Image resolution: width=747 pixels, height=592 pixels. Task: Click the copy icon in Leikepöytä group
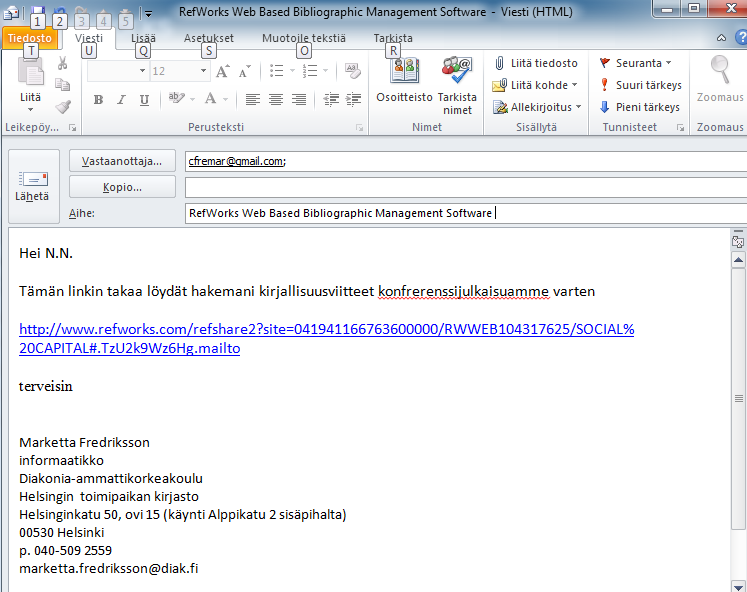point(62,85)
